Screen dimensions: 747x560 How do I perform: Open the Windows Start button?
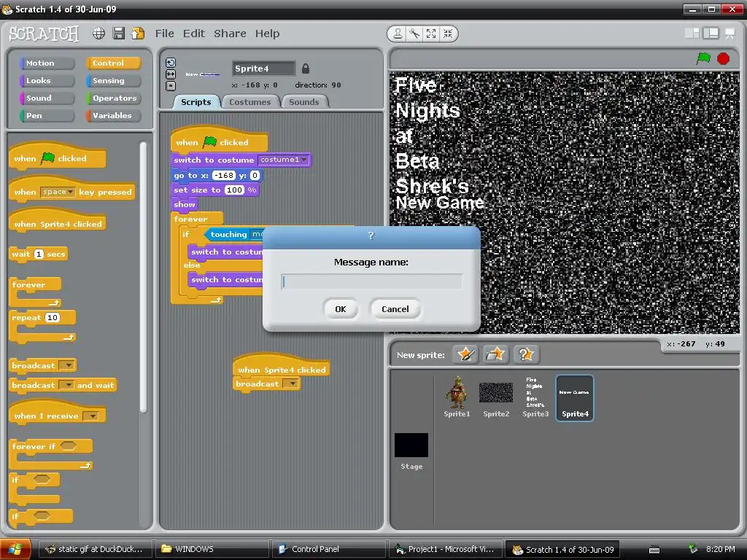pos(15,549)
